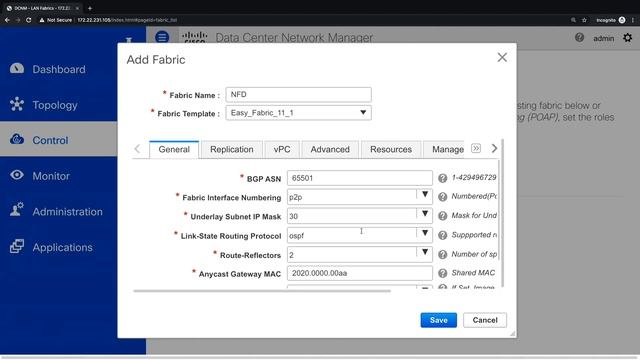Open the Fabric Template dropdown
The height and width of the screenshot is (360, 640).
click(x=298, y=113)
